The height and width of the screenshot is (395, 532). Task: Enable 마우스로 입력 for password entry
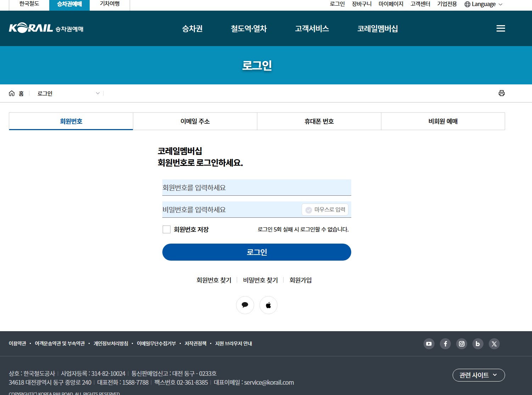coord(325,210)
